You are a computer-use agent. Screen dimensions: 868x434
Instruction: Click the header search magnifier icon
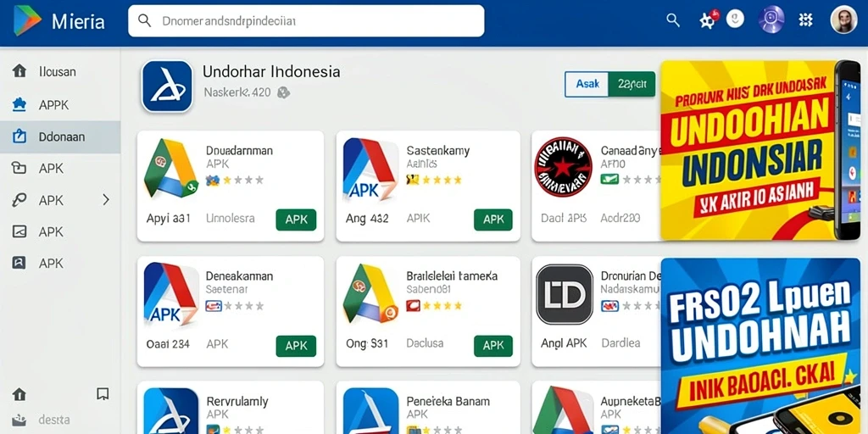(673, 20)
